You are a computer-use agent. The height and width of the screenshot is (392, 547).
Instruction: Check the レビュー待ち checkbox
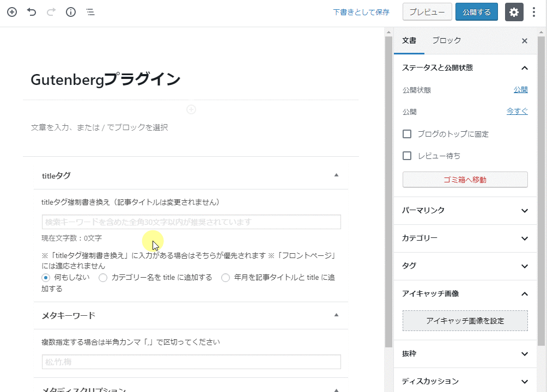pyautogui.click(x=407, y=156)
